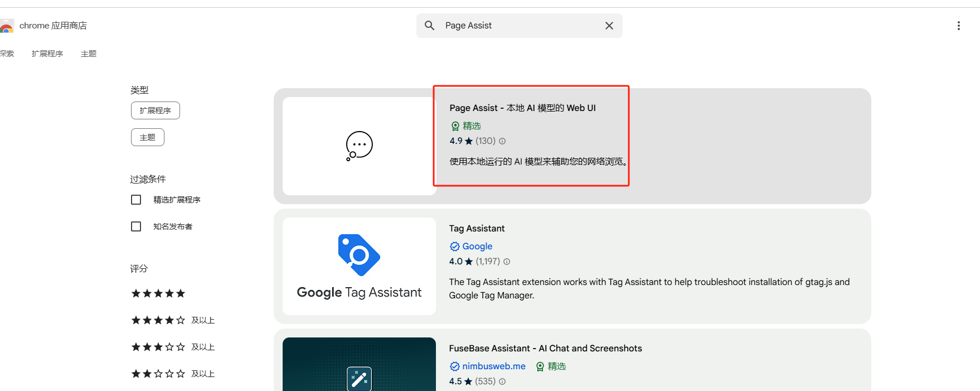
Task: Select the 主题 type filter chip
Action: (x=148, y=137)
